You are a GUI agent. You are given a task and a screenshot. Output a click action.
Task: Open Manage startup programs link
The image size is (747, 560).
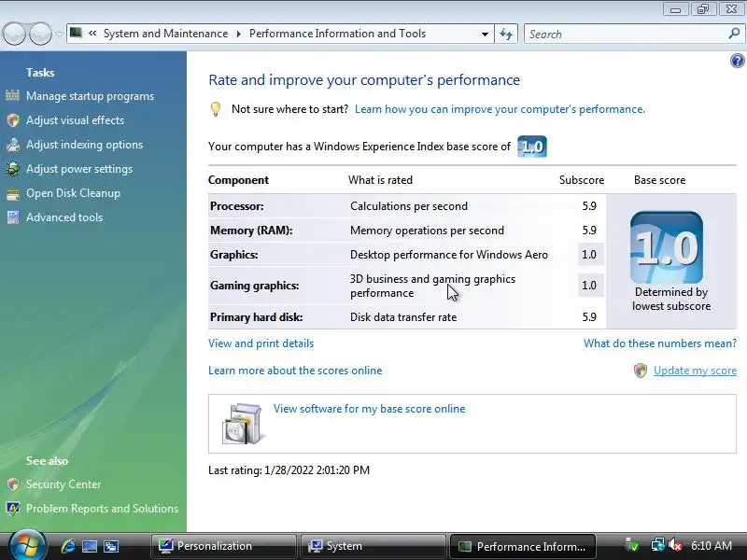(90, 96)
